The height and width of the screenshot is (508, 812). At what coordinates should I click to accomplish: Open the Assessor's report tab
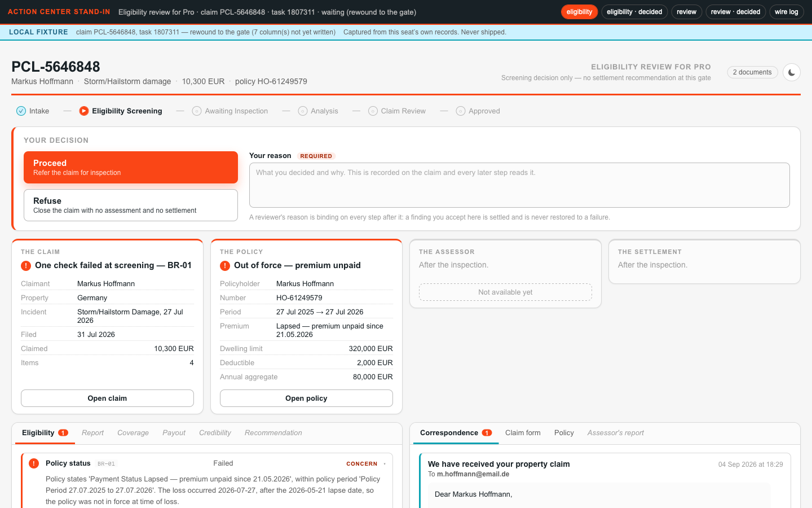[x=615, y=433]
